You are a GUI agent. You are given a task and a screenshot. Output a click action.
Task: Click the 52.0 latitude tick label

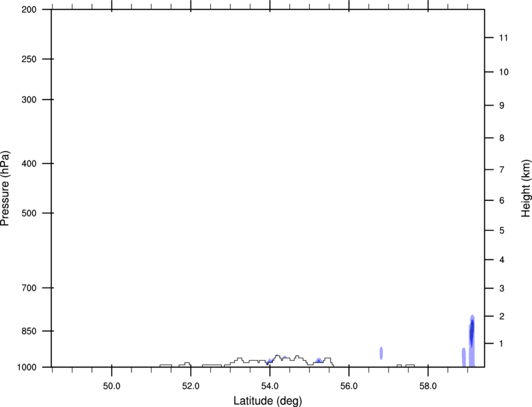click(191, 386)
